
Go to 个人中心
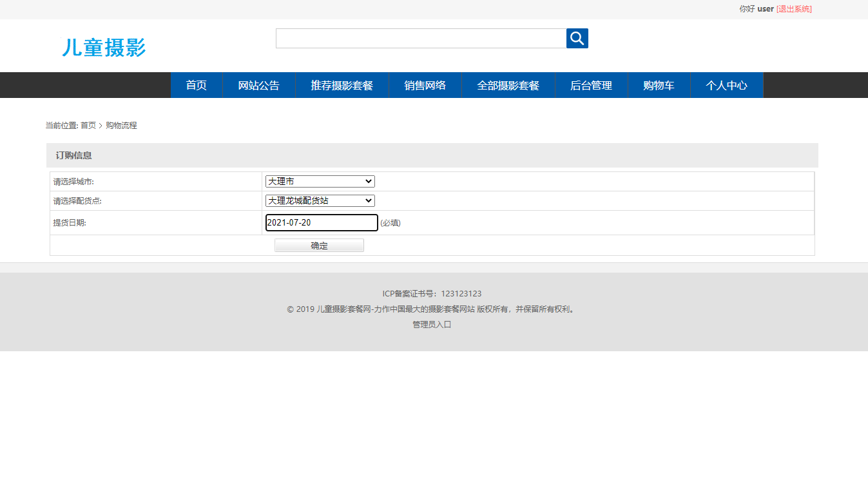[726, 84]
